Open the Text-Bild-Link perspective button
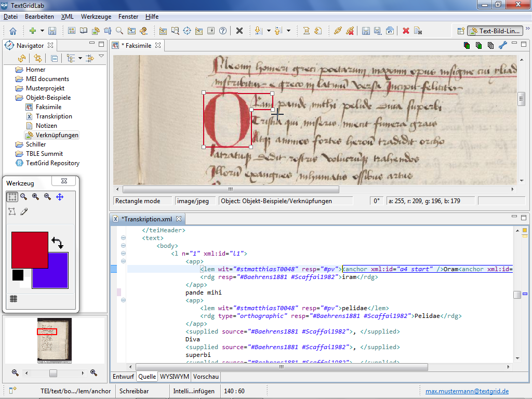This screenshot has height=399, width=532. point(494,31)
